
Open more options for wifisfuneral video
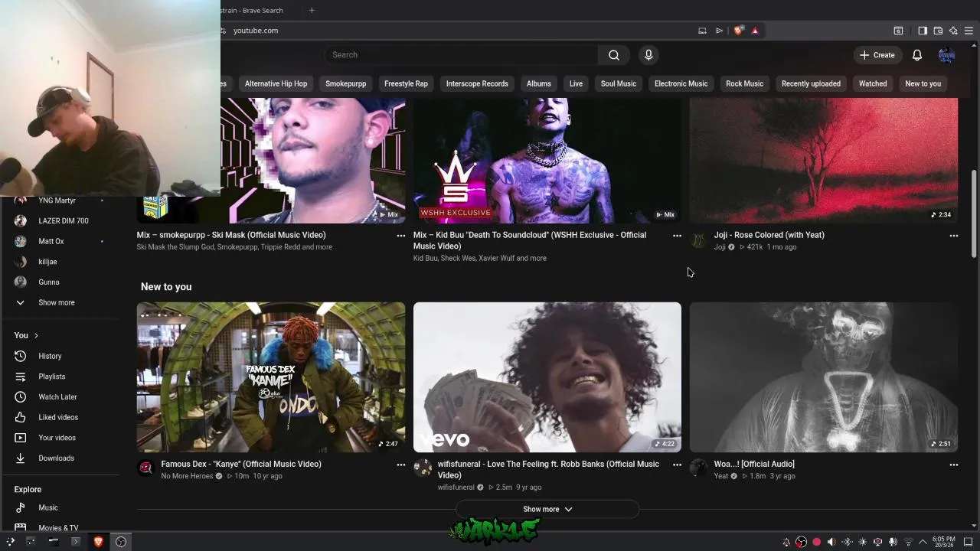point(677,465)
